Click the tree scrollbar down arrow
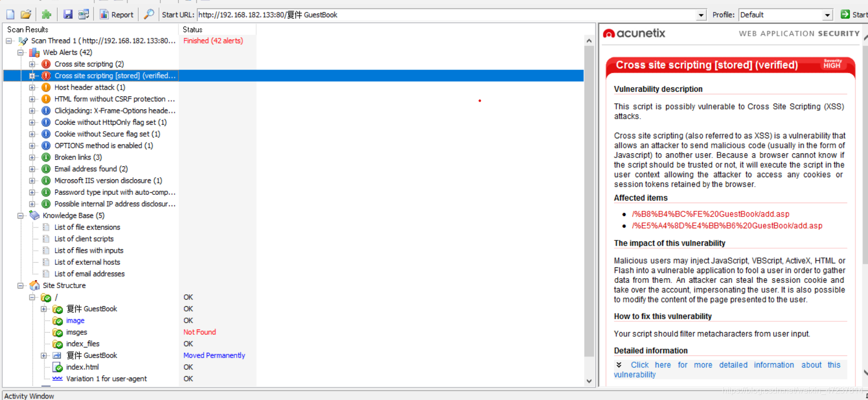 click(x=589, y=381)
